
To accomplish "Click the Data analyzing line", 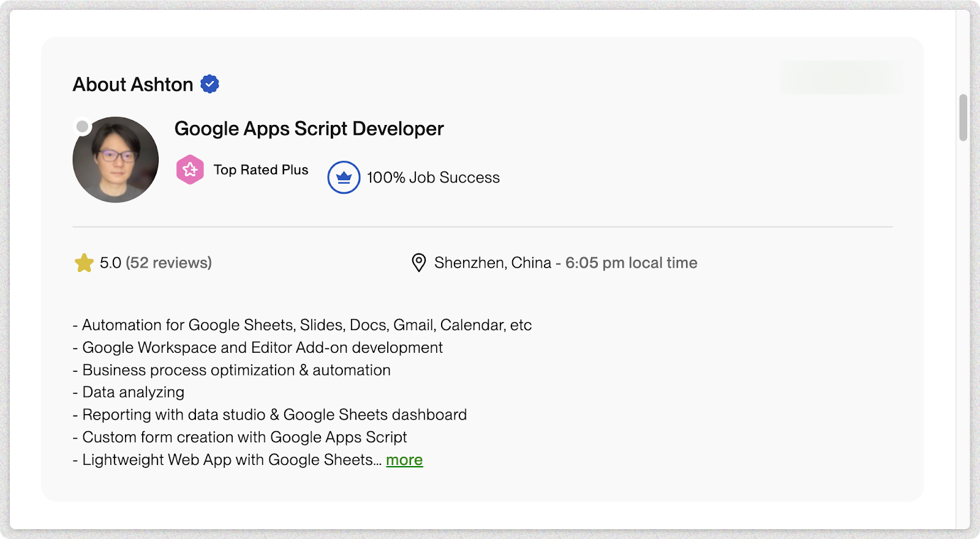I will click(128, 393).
